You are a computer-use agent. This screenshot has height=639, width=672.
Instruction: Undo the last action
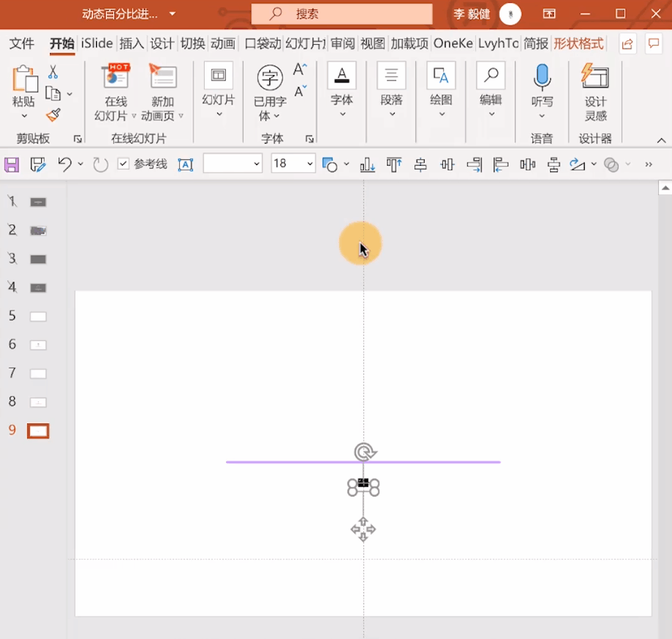click(x=65, y=164)
